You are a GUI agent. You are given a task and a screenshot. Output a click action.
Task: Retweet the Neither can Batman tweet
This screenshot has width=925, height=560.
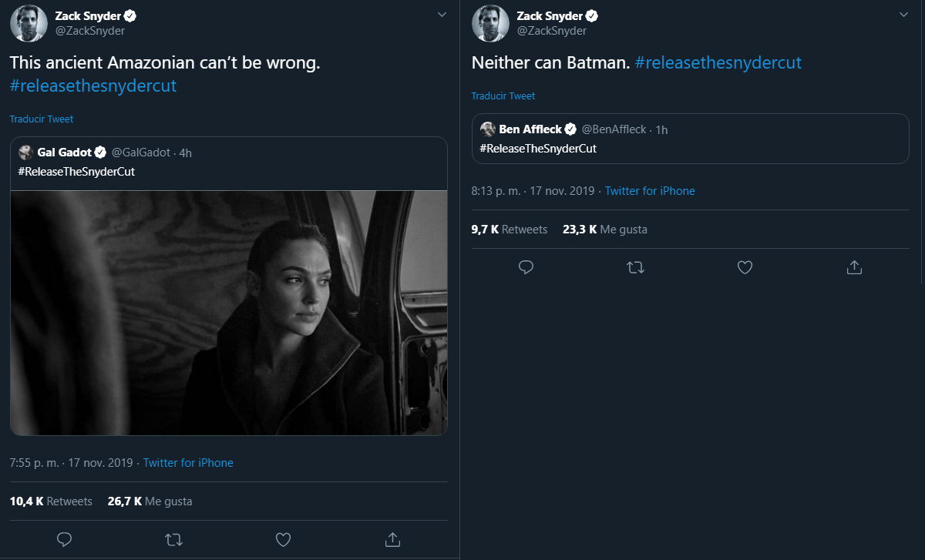coord(636,267)
